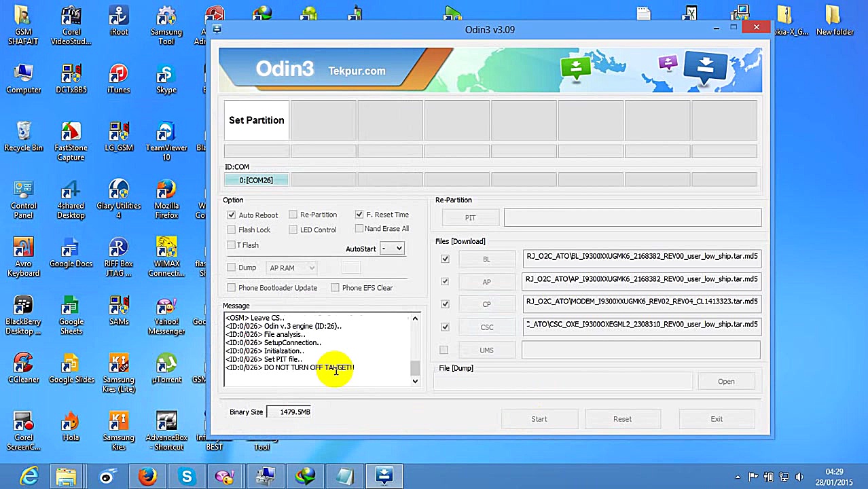
Task: Uncheck the CSC file checkbox
Action: (445, 327)
